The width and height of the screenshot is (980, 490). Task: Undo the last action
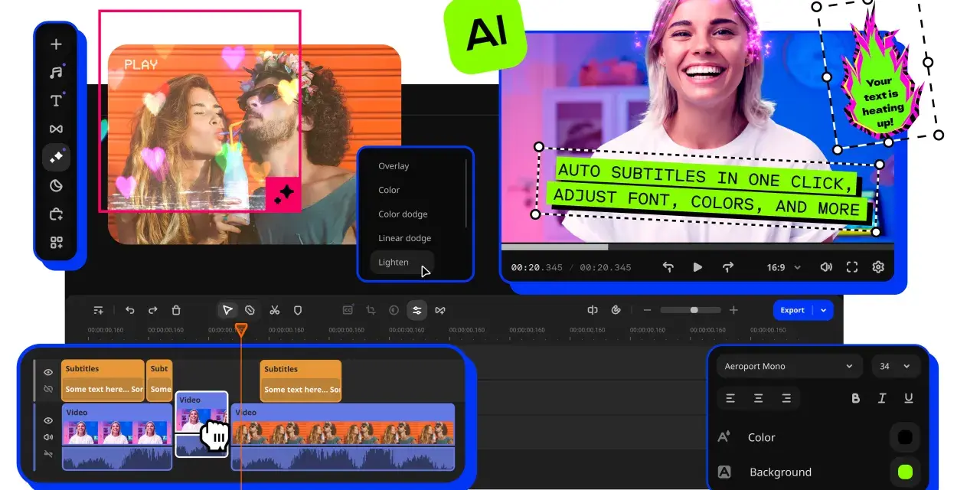click(129, 310)
